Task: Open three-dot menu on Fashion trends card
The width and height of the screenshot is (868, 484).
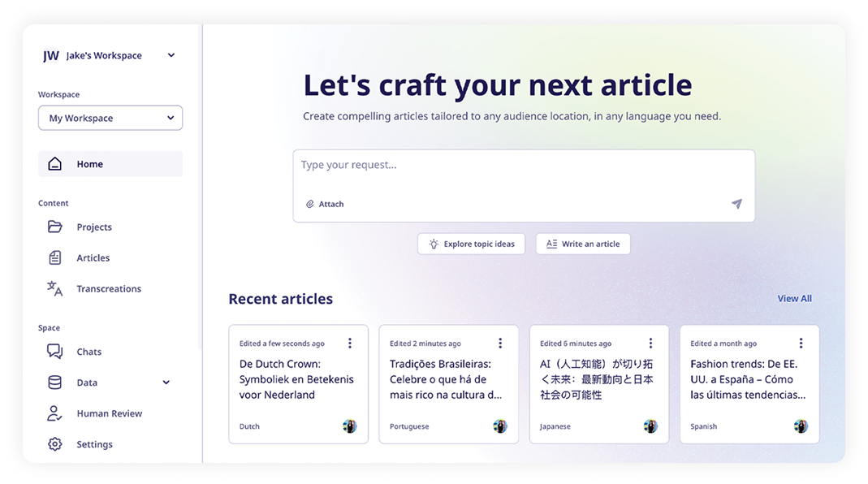Action: pyautogui.click(x=801, y=344)
